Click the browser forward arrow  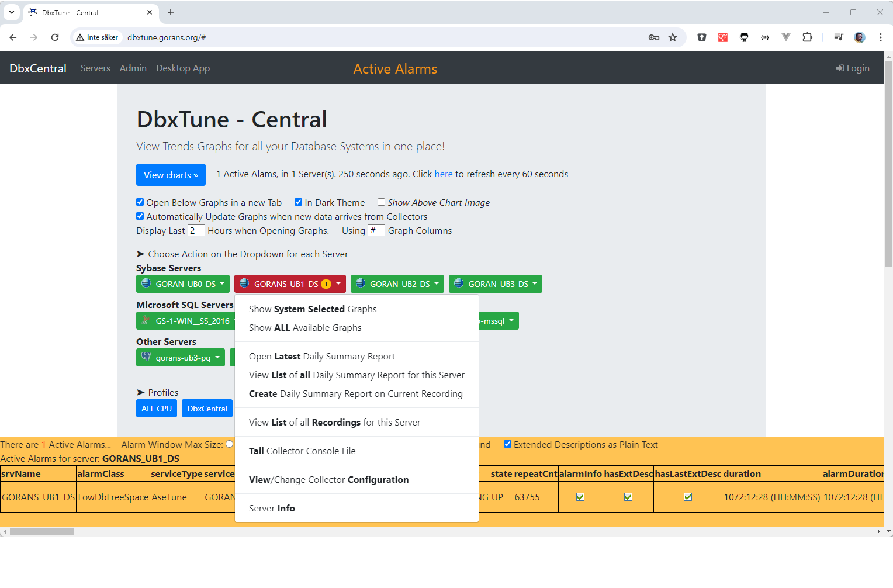pos(34,37)
